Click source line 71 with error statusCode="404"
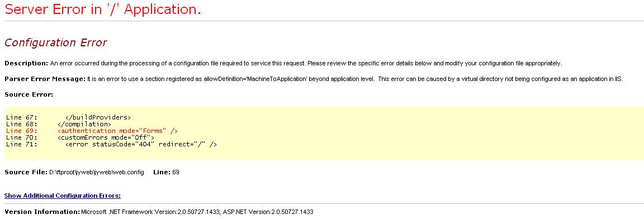The image size is (644, 219). (x=111, y=144)
